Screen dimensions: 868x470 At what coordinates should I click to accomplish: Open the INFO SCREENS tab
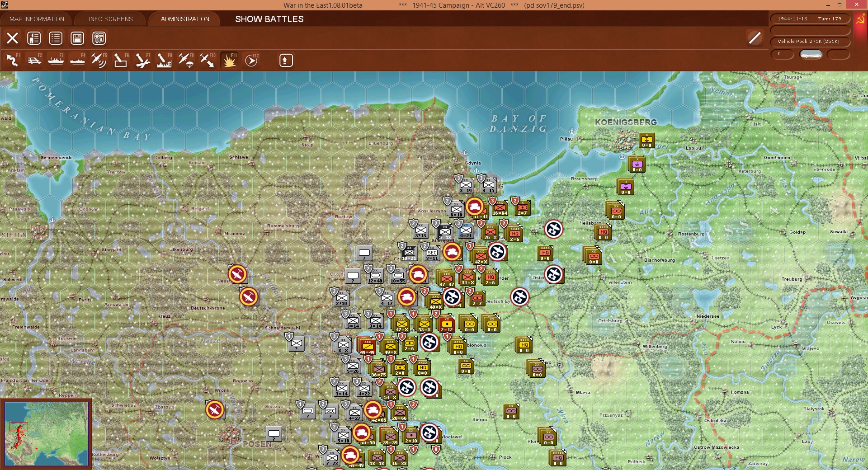(x=111, y=19)
